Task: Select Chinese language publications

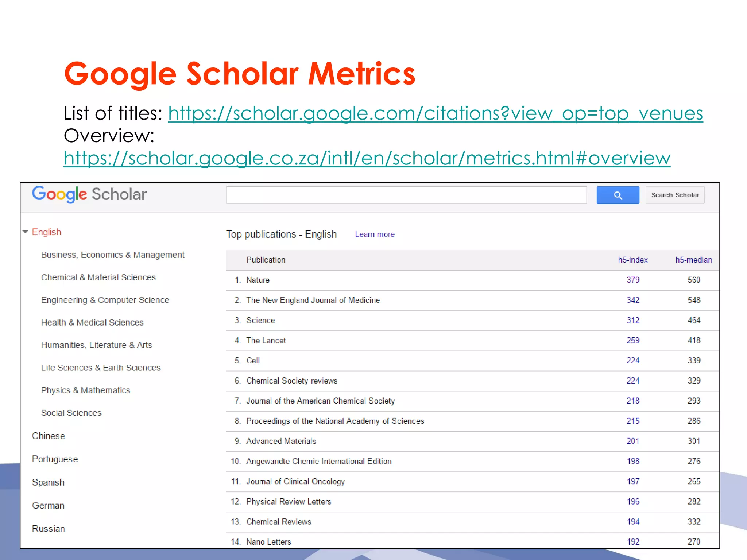Action: (49, 436)
